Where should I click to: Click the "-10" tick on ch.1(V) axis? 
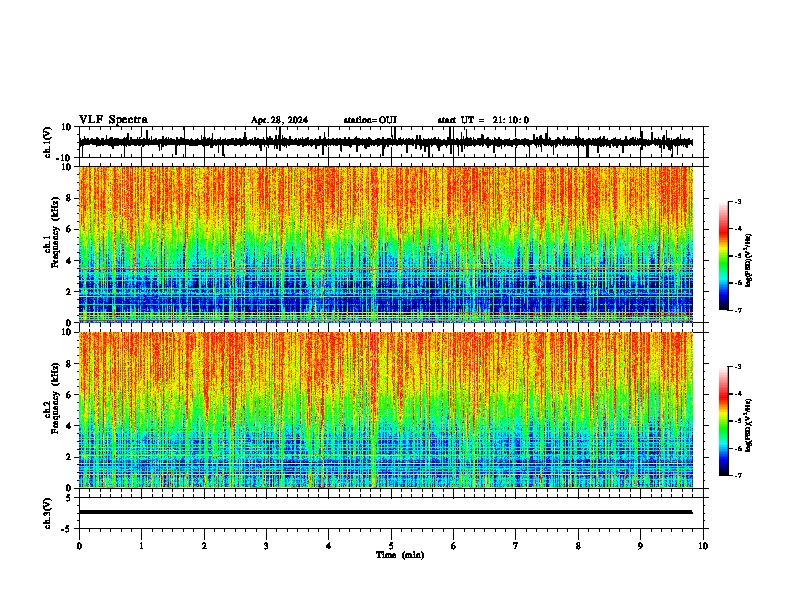tap(64, 158)
